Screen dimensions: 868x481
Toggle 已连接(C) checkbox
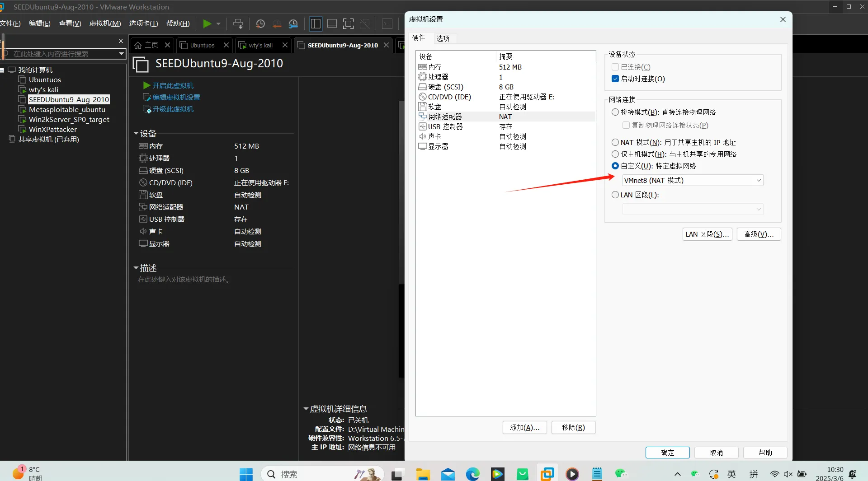coord(615,67)
